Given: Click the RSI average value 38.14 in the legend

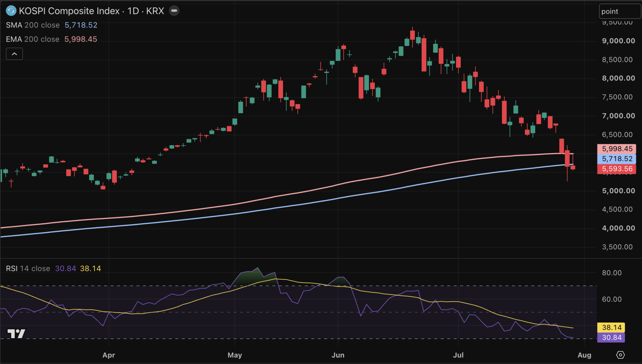Looking at the screenshot, I should [x=90, y=269].
